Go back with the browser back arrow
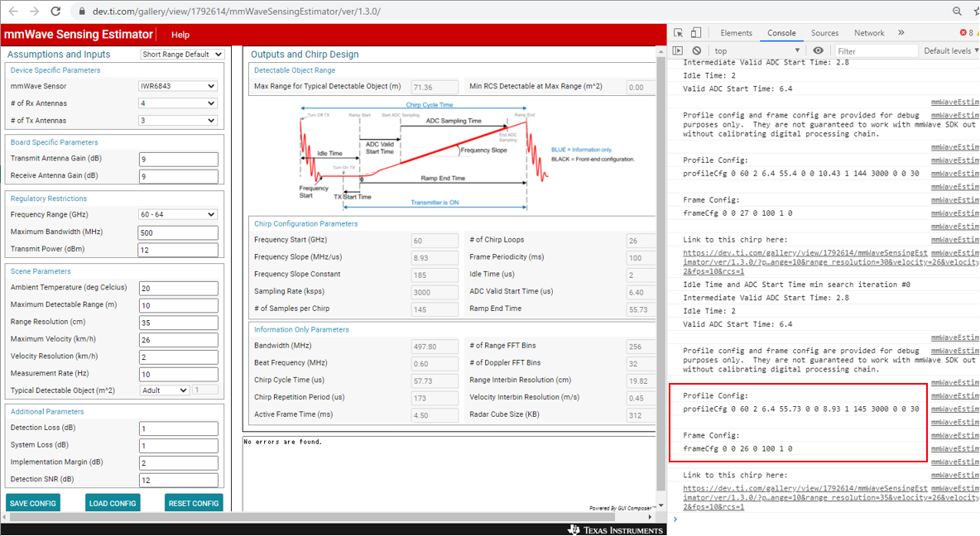This screenshot has width=980, height=536. pyautogui.click(x=13, y=12)
